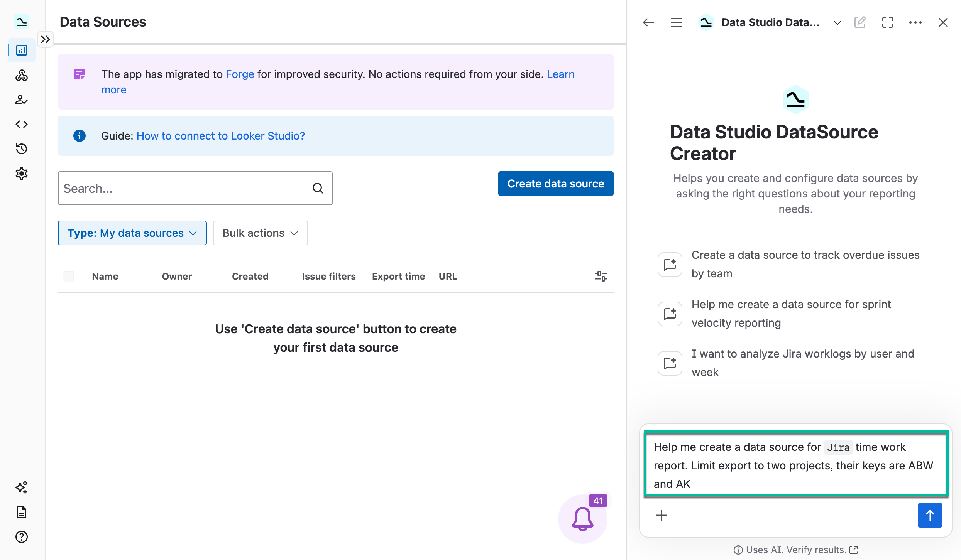This screenshot has height=560, width=961.
Task: Open the Data Sources chart icon in sidebar
Action: point(22,50)
